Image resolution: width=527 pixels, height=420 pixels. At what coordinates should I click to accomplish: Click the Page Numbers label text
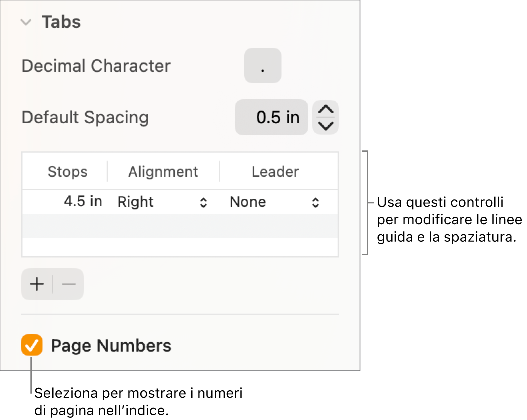pos(111,346)
